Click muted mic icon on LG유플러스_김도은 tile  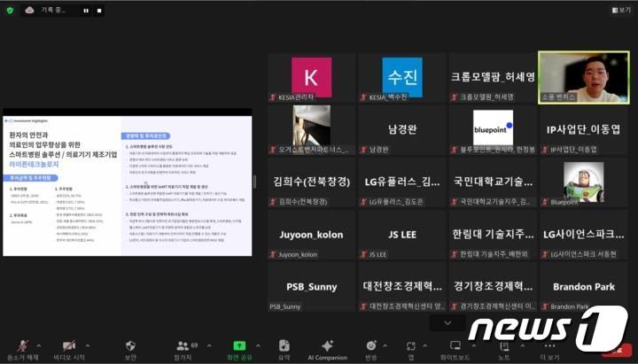coord(363,202)
